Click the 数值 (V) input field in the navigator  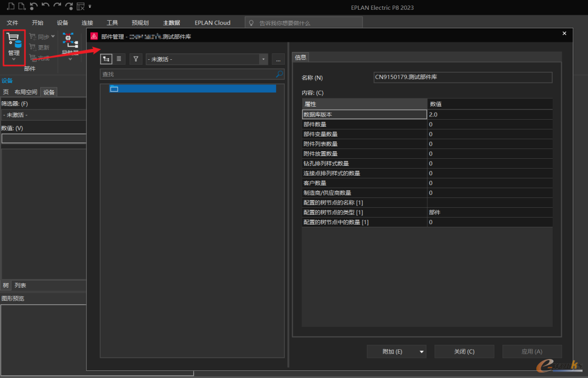[x=44, y=139]
